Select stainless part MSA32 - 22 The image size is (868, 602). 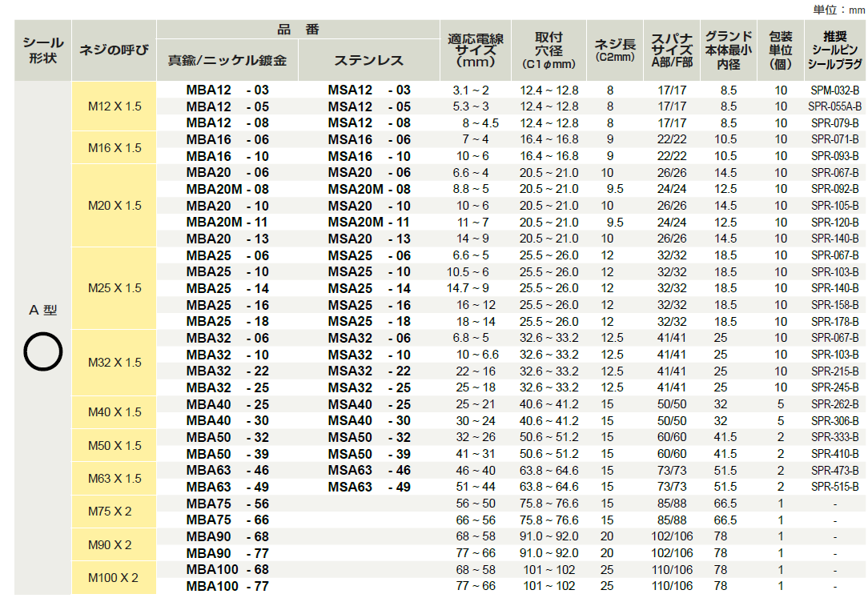[369, 371]
